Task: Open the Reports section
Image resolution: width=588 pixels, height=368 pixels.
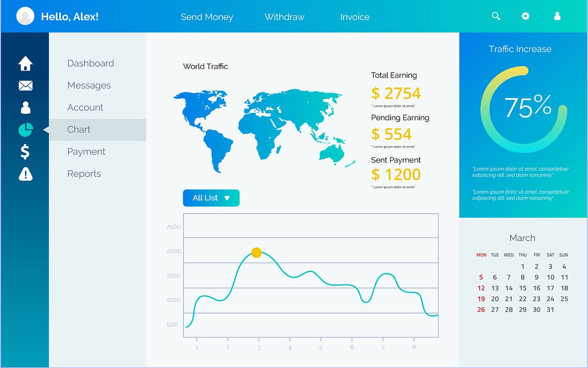Action: tap(84, 173)
